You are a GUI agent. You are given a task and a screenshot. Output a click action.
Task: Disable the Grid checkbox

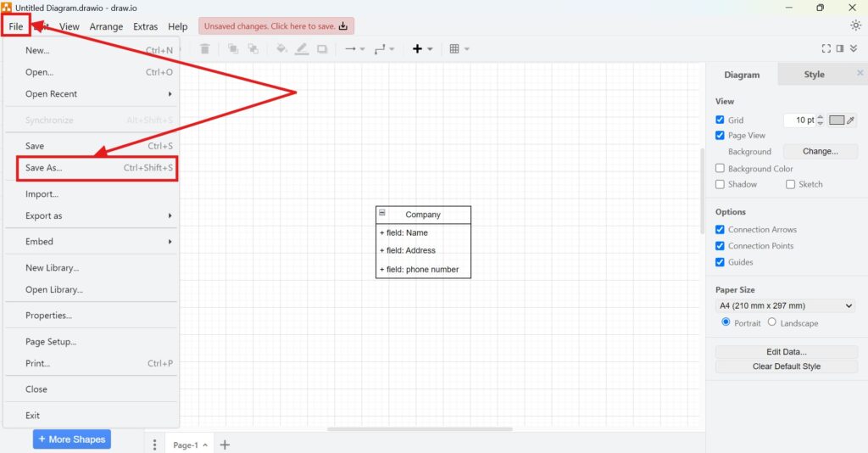point(720,120)
